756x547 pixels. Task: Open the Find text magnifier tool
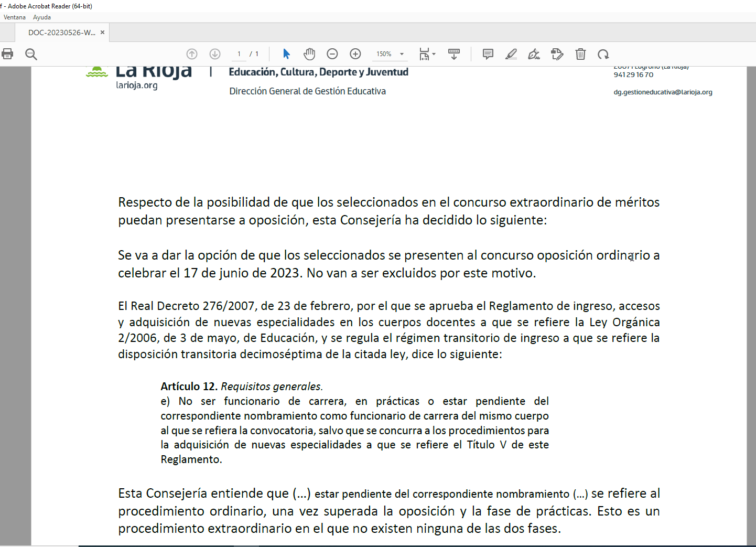(31, 54)
